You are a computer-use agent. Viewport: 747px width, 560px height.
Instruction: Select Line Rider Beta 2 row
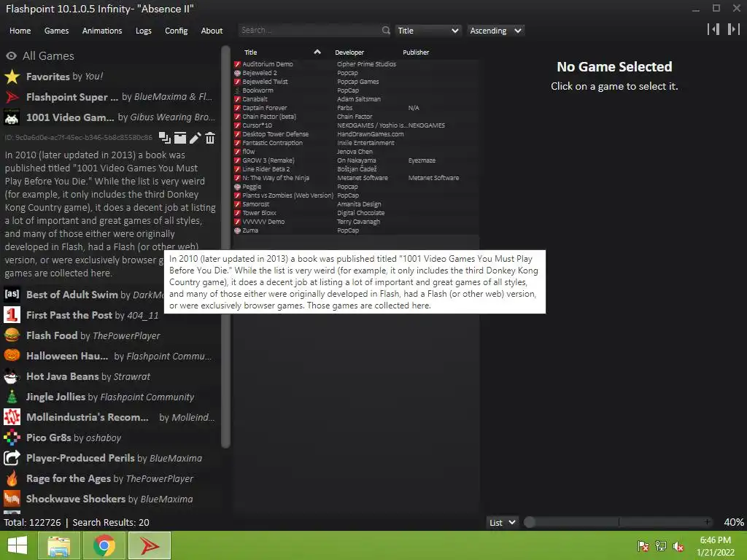(x=356, y=169)
